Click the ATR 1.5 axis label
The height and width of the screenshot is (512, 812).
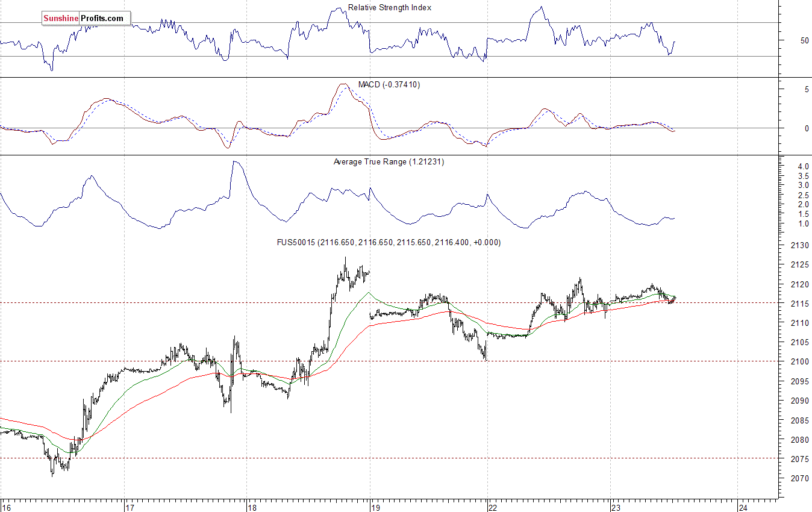tap(803, 214)
